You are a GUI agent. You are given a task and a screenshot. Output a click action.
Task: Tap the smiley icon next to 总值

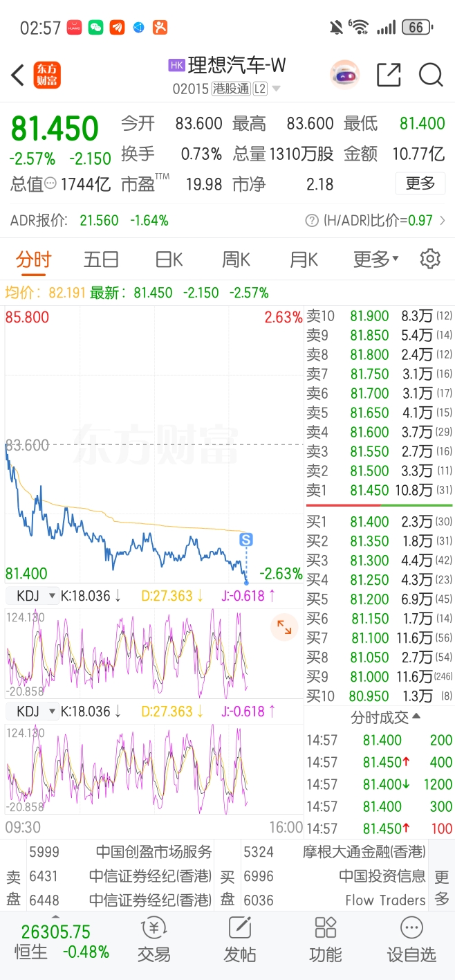click(x=50, y=183)
